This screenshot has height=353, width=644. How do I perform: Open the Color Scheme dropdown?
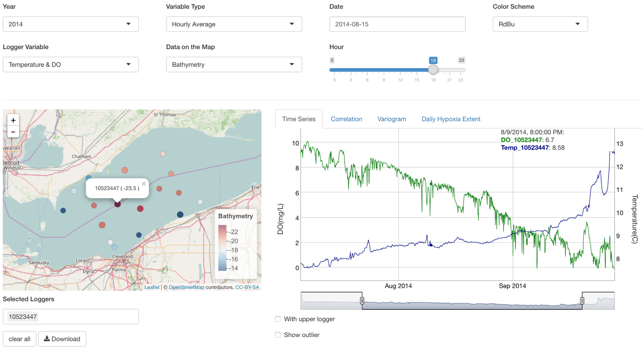coord(540,24)
